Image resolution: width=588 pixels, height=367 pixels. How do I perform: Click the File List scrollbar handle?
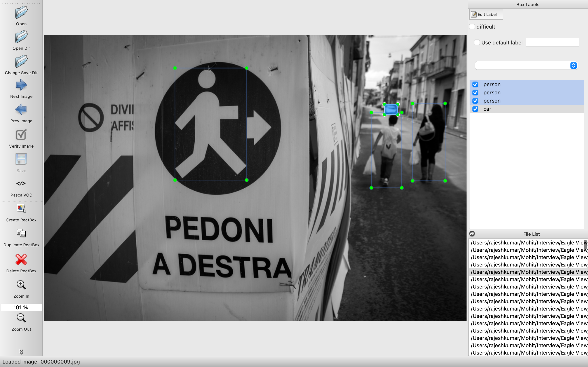coord(585,244)
